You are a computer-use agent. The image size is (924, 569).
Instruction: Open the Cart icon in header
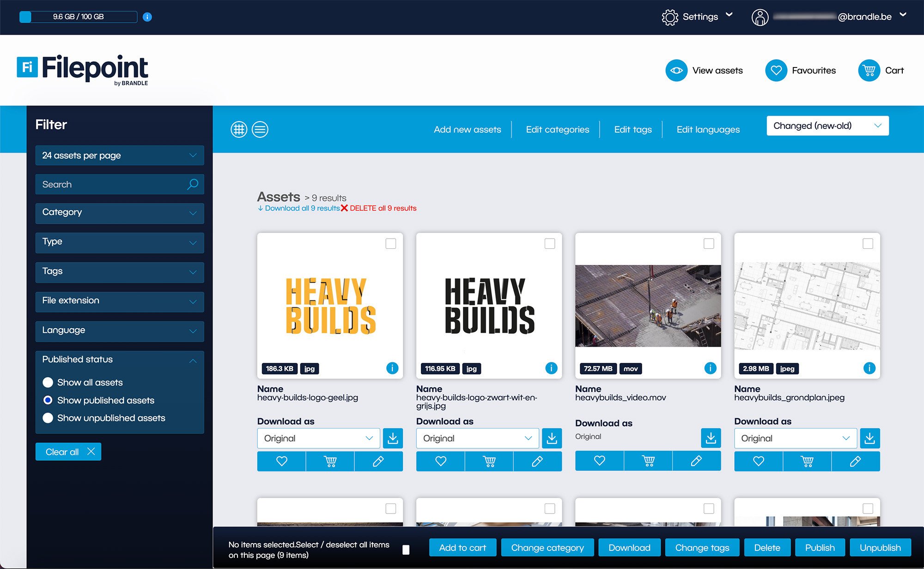tap(869, 71)
